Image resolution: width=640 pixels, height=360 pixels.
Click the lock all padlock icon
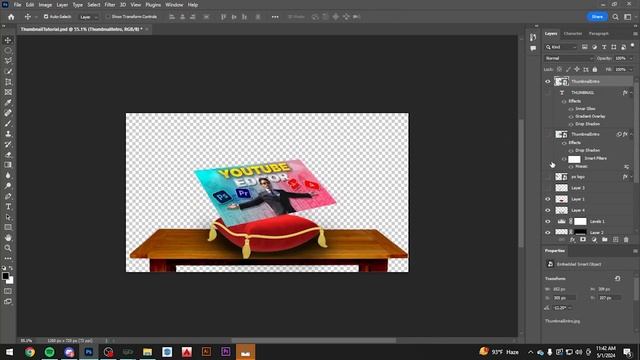click(595, 70)
